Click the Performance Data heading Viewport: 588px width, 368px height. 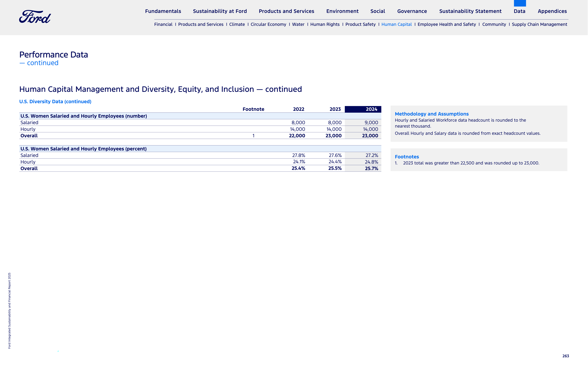click(53, 55)
